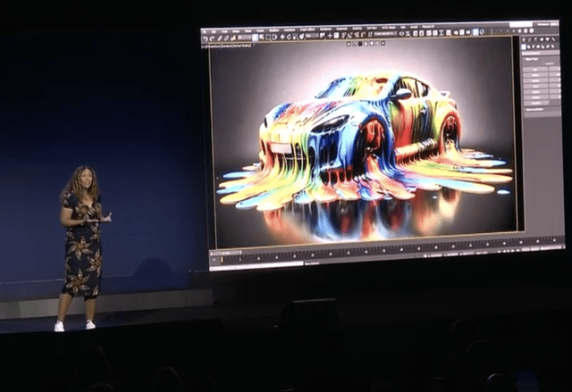The height and width of the screenshot is (392, 572).
Task: Open the viewport Default Shading label menu
Action: coord(244,46)
